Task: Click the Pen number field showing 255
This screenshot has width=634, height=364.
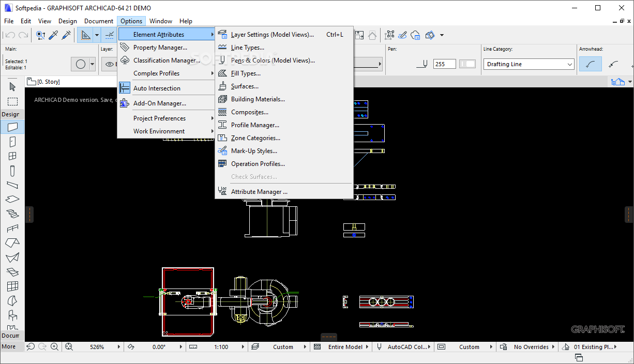Action: click(445, 64)
